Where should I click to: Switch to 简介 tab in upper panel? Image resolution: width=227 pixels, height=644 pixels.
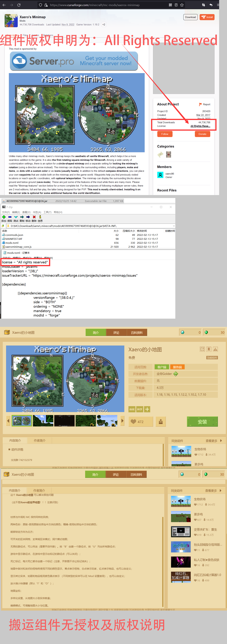pos(96,333)
